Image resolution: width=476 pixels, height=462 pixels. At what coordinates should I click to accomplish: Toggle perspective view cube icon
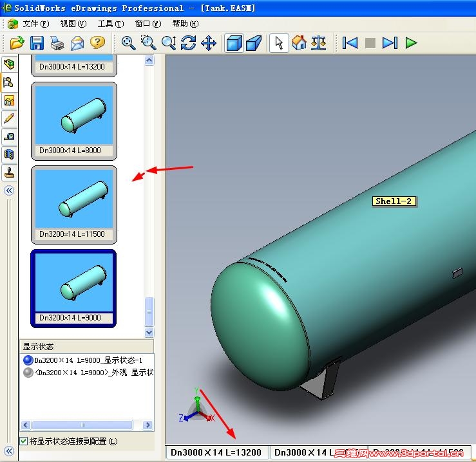click(254, 43)
